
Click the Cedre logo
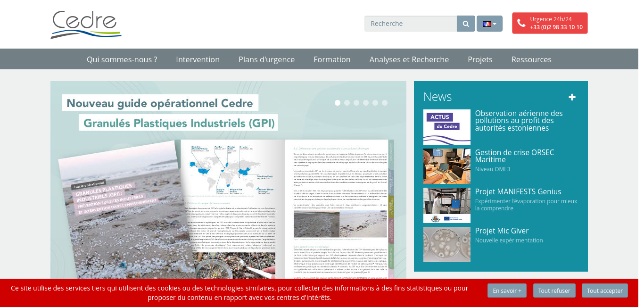pyautogui.click(x=86, y=25)
